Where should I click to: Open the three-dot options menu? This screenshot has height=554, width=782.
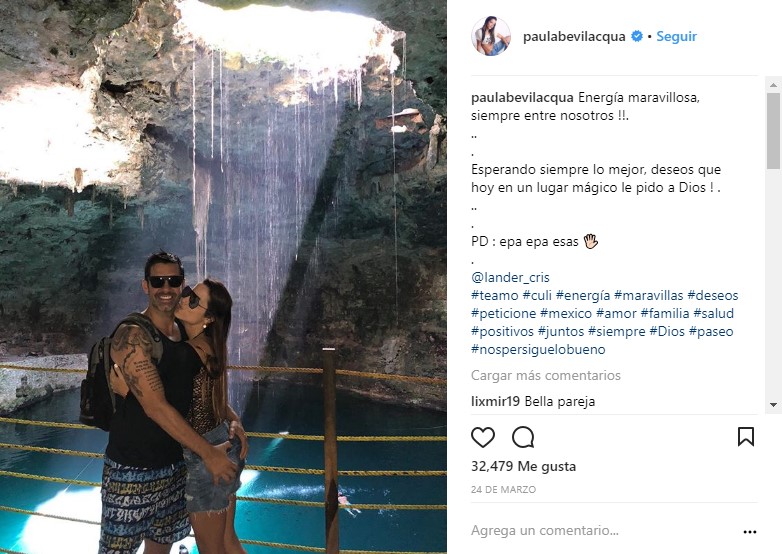(750, 532)
